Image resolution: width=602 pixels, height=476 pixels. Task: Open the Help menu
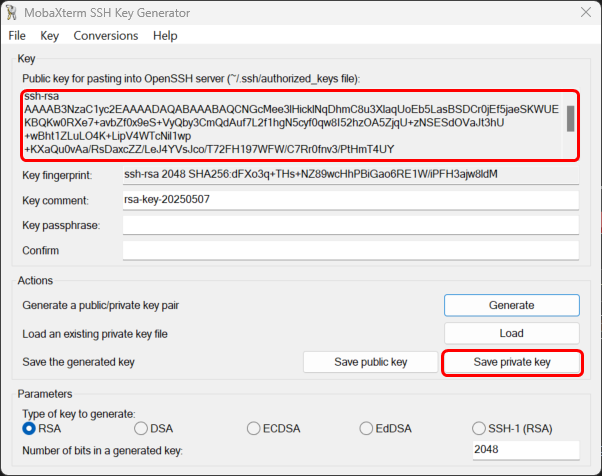[x=165, y=35]
